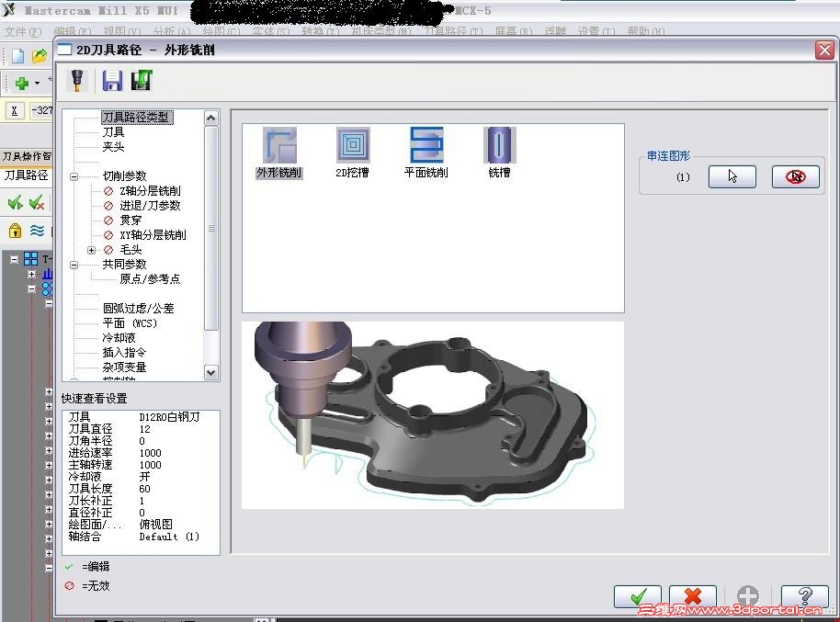Click the check with red X icon
Image resolution: width=840 pixels, height=622 pixels.
point(37,202)
